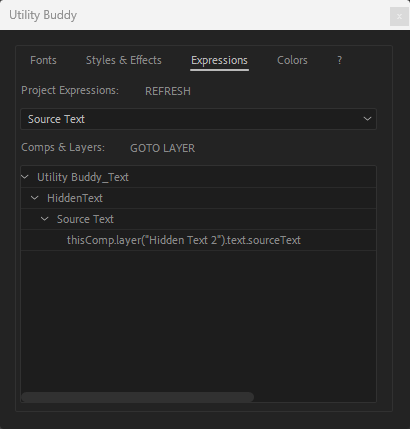Collapse the Utility Buddy_Text comp chevron
This screenshot has height=429, width=410.
[25, 177]
